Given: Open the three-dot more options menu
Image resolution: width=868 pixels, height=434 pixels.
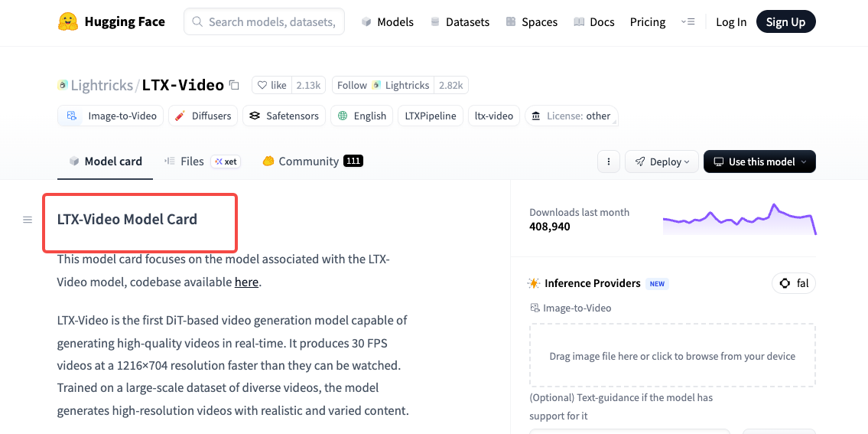Looking at the screenshot, I should pos(609,162).
